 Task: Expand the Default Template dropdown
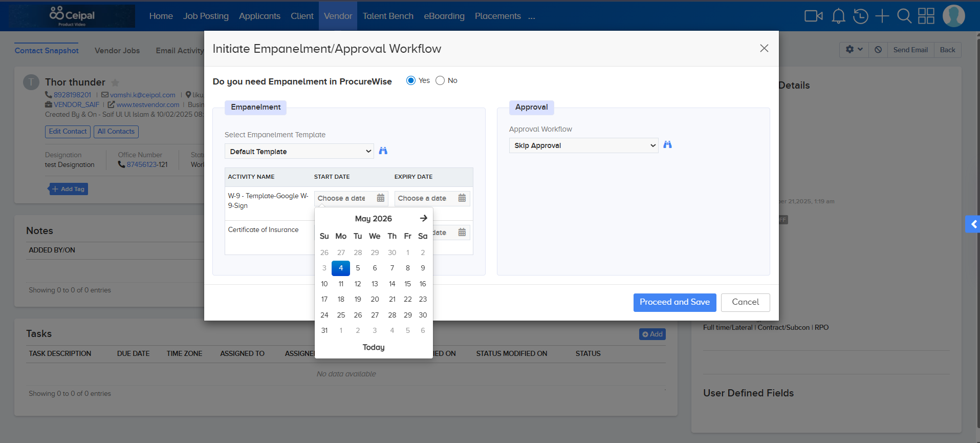(x=299, y=151)
